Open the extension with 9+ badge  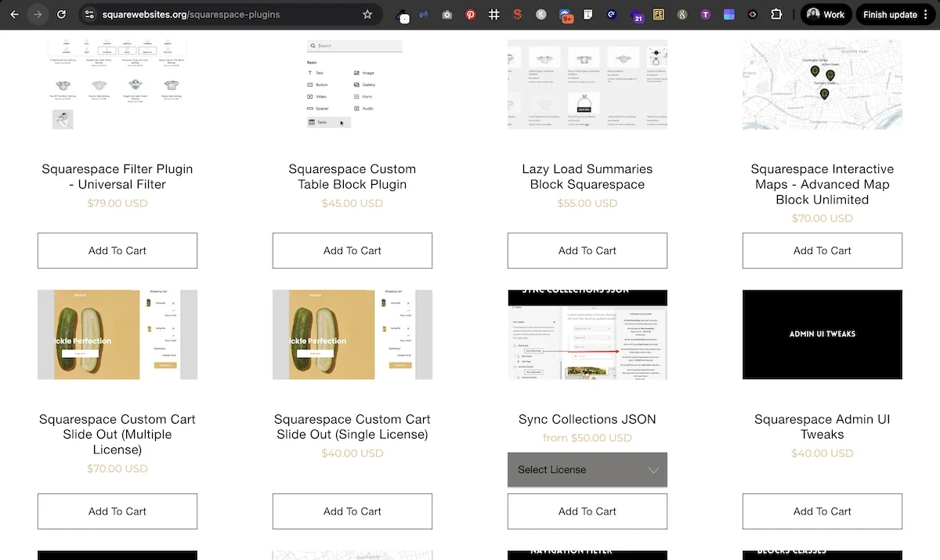click(x=566, y=15)
